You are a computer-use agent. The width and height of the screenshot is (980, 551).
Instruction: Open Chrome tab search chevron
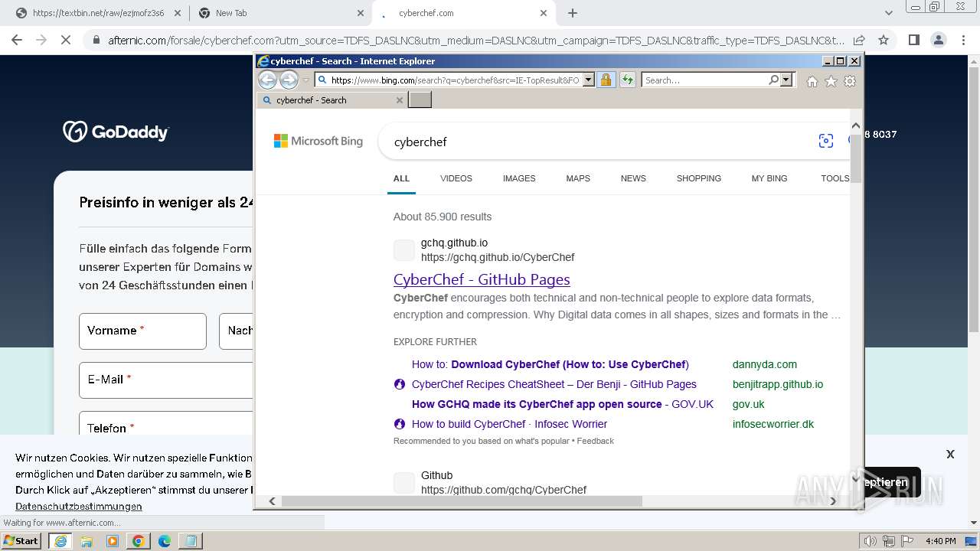[889, 13]
